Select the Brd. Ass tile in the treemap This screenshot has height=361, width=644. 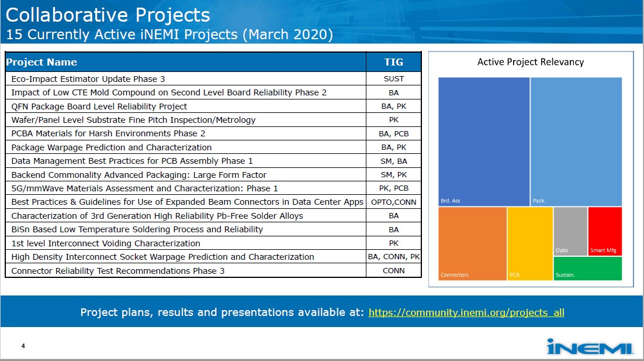484,142
